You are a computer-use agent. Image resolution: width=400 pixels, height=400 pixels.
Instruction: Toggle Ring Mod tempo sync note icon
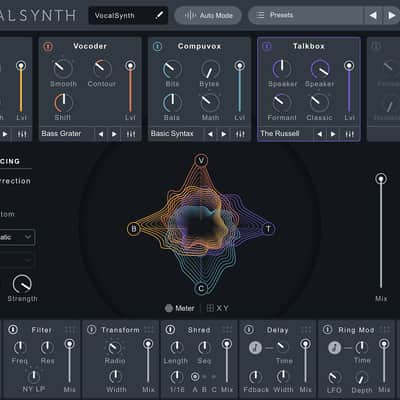click(x=334, y=348)
